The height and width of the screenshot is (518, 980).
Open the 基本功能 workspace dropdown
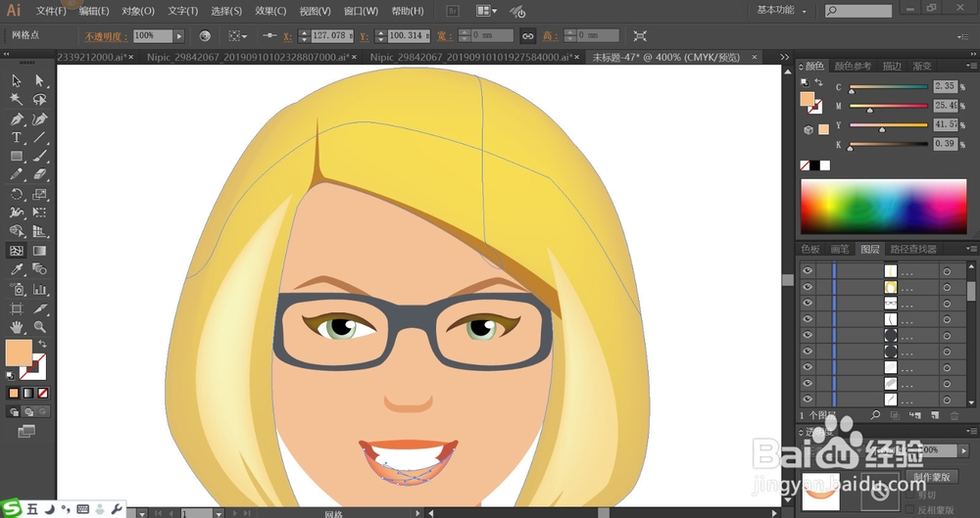point(781,11)
